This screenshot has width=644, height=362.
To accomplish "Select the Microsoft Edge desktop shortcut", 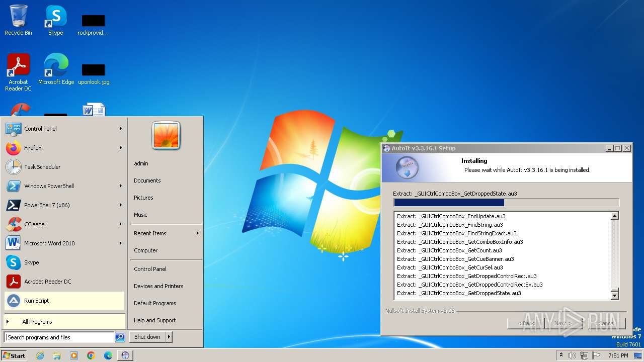I will [x=56, y=69].
